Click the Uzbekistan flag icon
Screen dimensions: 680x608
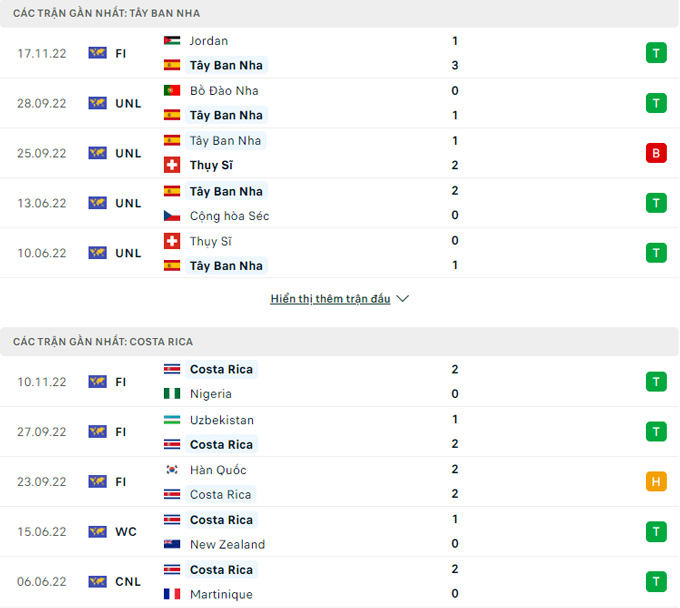coord(171,420)
